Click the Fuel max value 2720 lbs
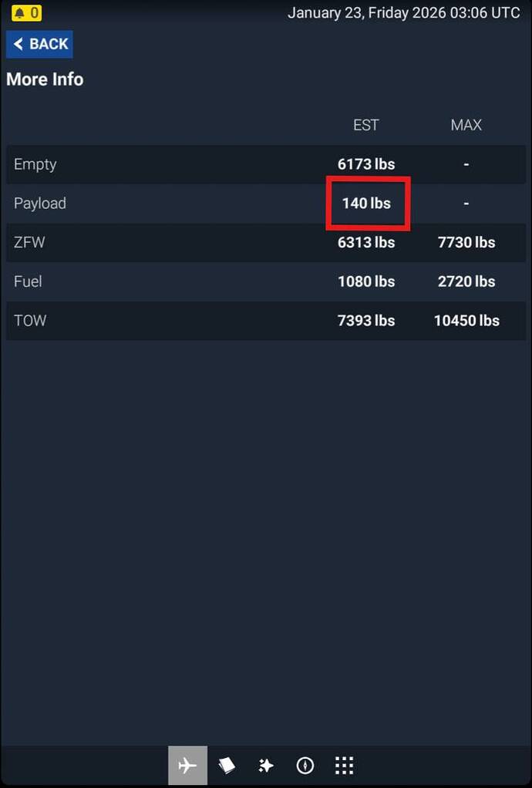This screenshot has height=788, width=532. point(466,281)
